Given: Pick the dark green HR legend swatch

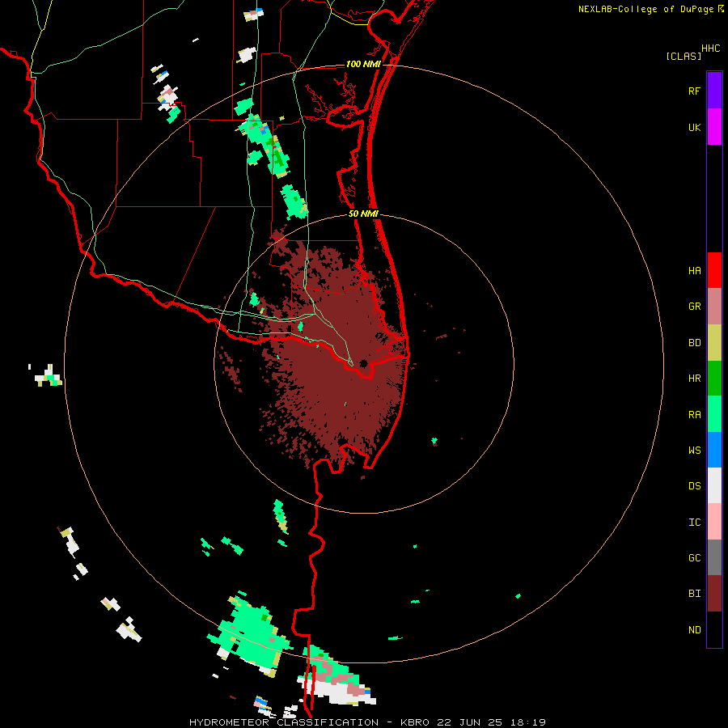Looking at the screenshot, I should coord(714,379).
